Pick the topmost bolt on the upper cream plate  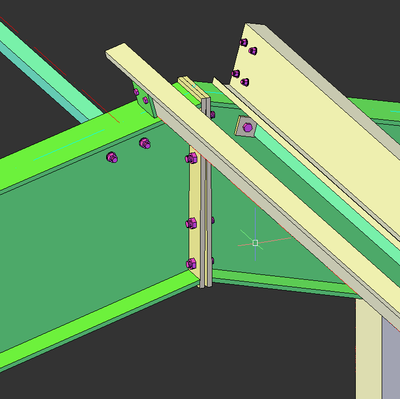click(244, 42)
